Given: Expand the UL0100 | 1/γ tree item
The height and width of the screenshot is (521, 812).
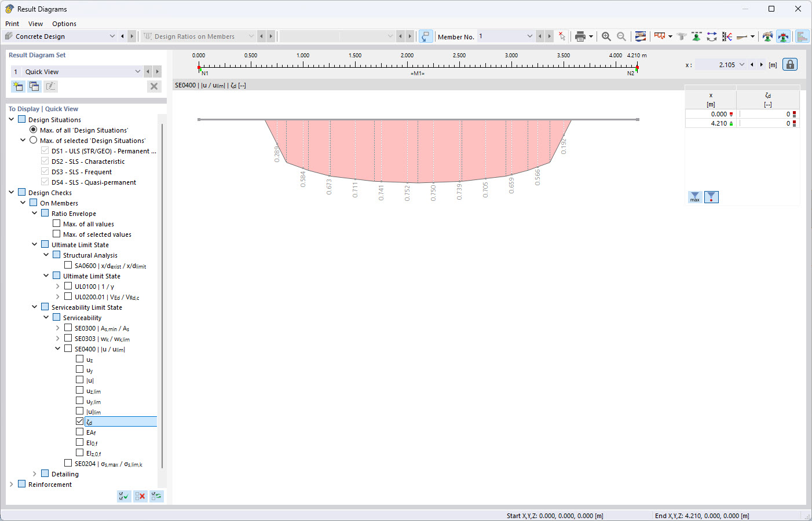Looking at the screenshot, I should [x=57, y=286].
